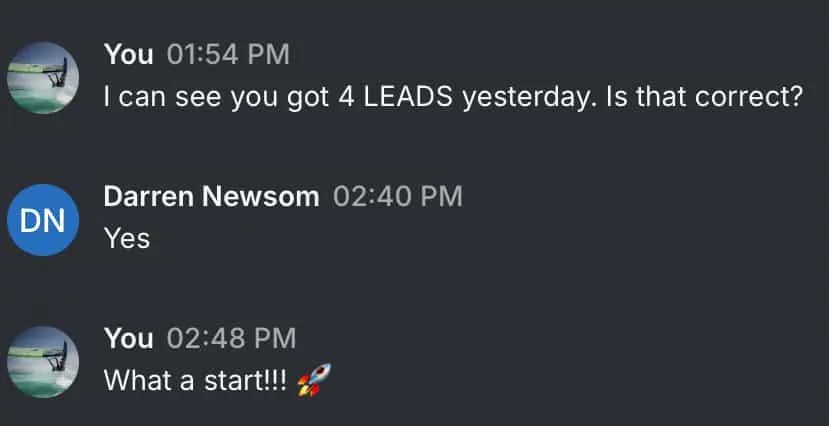Click the 02:48 PM timestamp
829x426 pixels.
pyautogui.click(x=231, y=338)
